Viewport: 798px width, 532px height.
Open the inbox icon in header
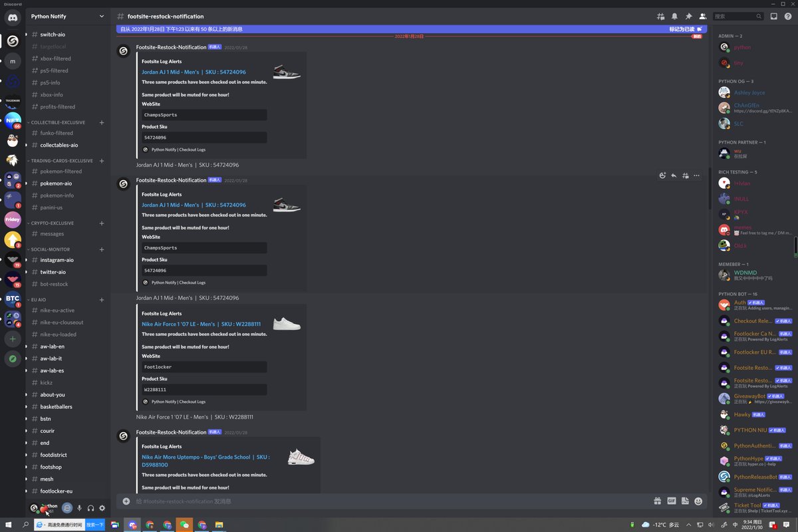coord(773,16)
